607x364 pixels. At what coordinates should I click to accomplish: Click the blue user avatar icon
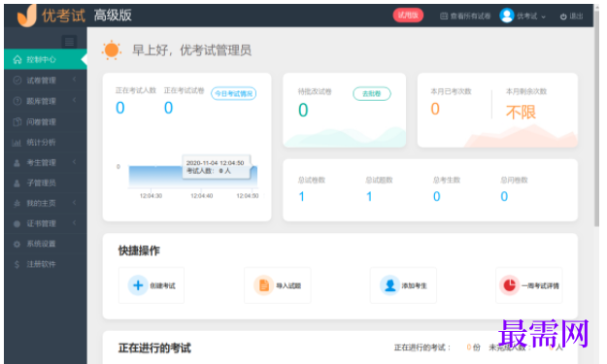(x=506, y=16)
